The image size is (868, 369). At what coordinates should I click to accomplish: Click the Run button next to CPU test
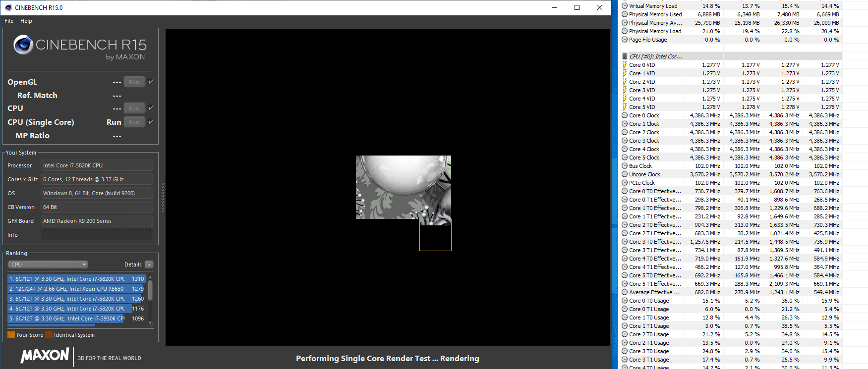point(134,108)
